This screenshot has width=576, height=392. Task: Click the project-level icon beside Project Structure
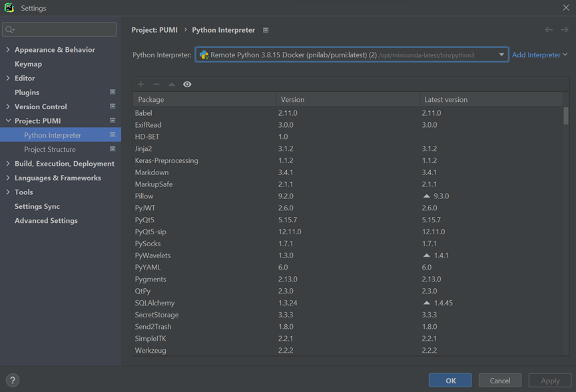click(113, 149)
